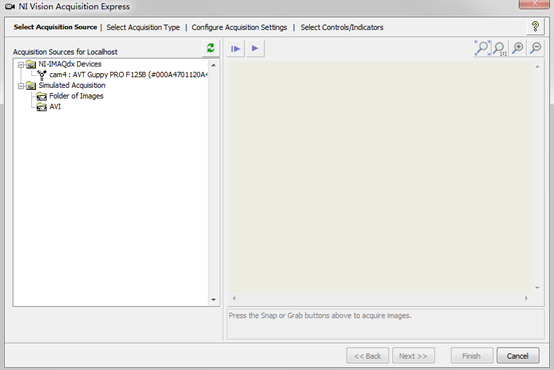The image size is (554, 370).
Task: Click the Cancel button
Action: point(518,356)
